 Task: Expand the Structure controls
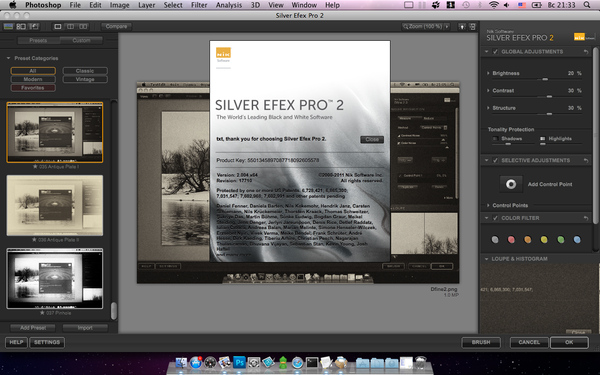pos(488,108)
